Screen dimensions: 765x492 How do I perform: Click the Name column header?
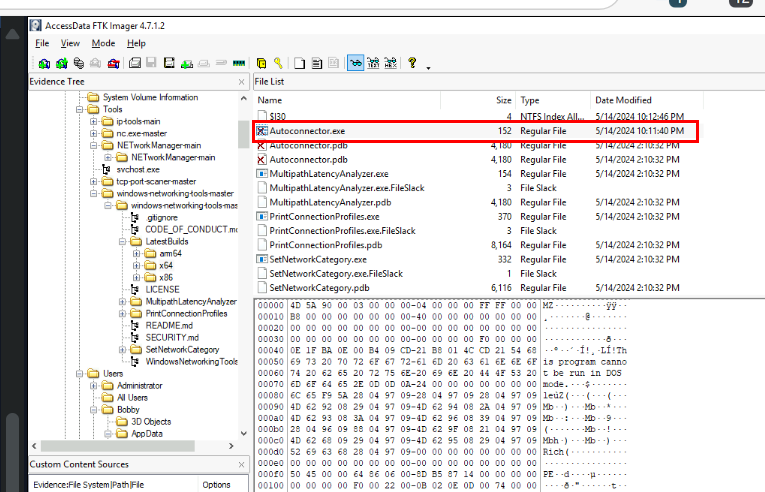[x=270, y=100]
